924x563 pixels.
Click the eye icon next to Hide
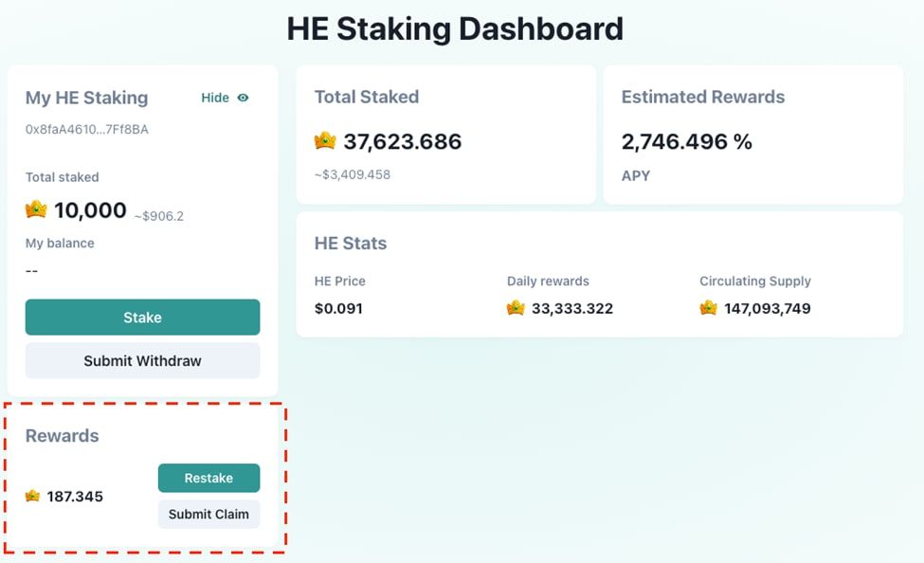tap(244, 98)
